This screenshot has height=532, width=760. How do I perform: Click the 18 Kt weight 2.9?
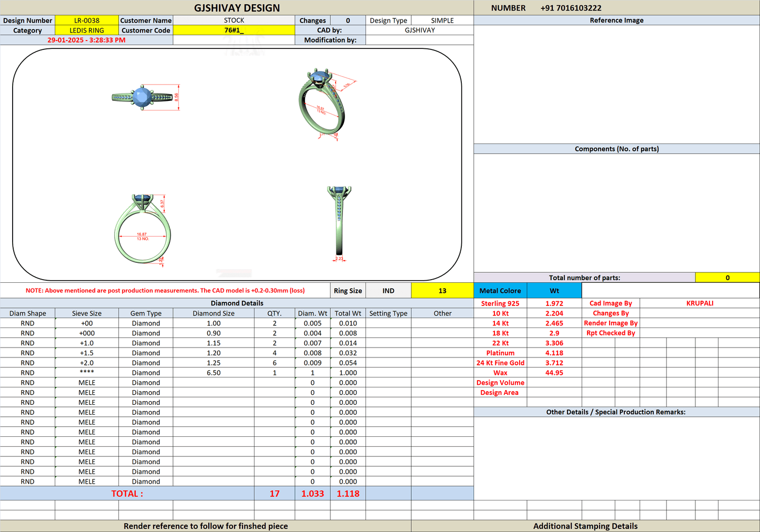[554, 333]
